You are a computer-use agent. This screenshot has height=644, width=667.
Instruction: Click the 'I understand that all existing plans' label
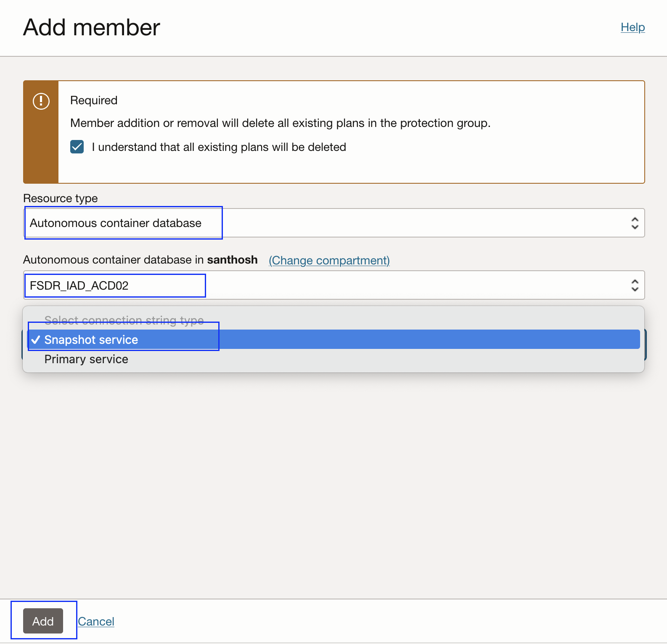pyautogui.click(x=219, y=147)
